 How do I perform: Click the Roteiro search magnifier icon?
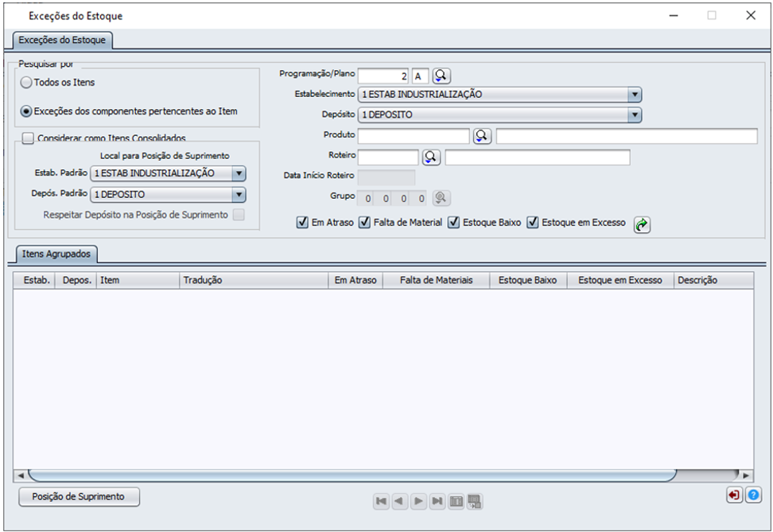coord(431,157)
